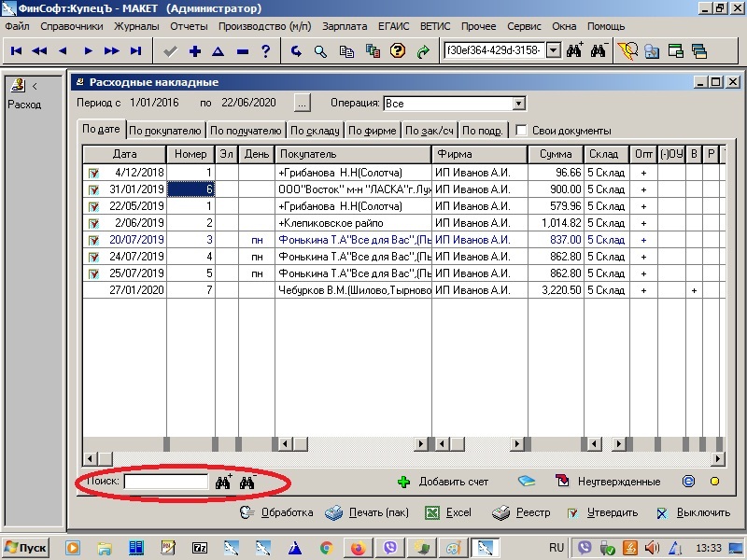Click binoculars plus icon next to Поиск
The image size is (747, 560).
[223, 482]
